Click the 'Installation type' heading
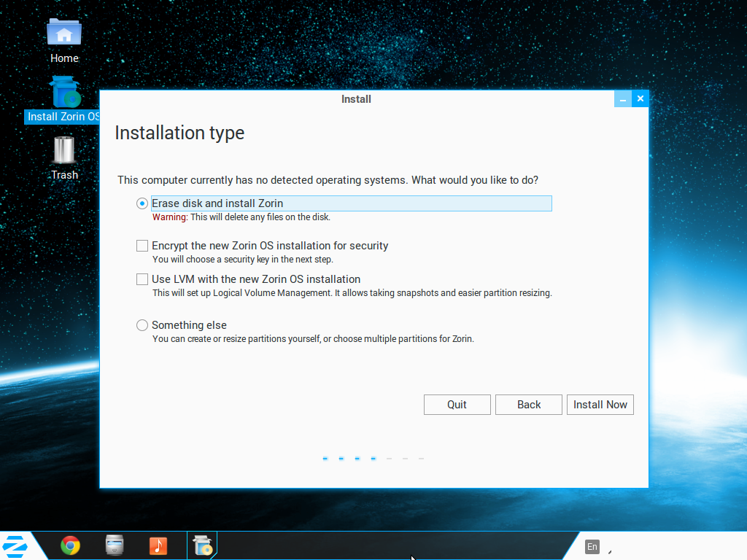 [179, 133]
